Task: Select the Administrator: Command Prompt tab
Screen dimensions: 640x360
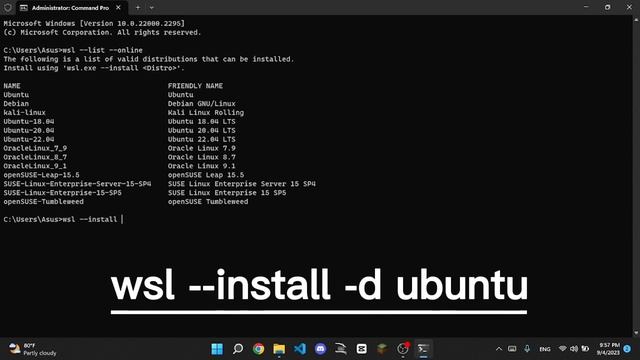Action: click(70, 8)
